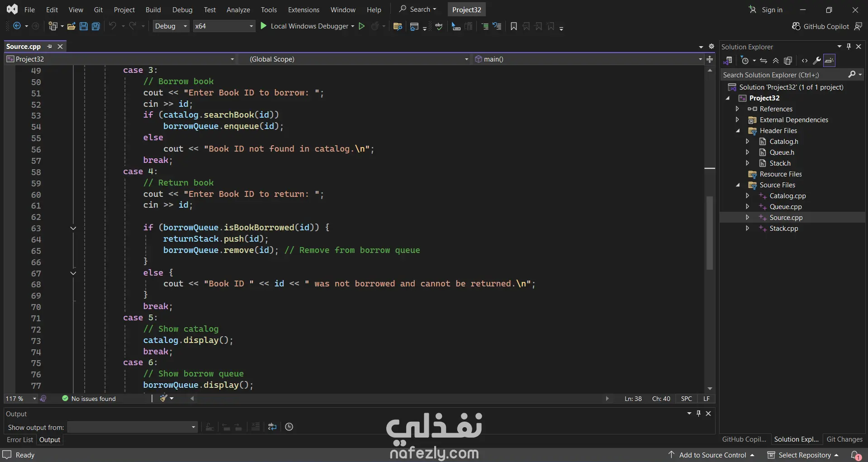This screenshot has width=868, height=462.
Task: Click the Pending Changes Filter clock icon
Action: (x=745, y=61)
